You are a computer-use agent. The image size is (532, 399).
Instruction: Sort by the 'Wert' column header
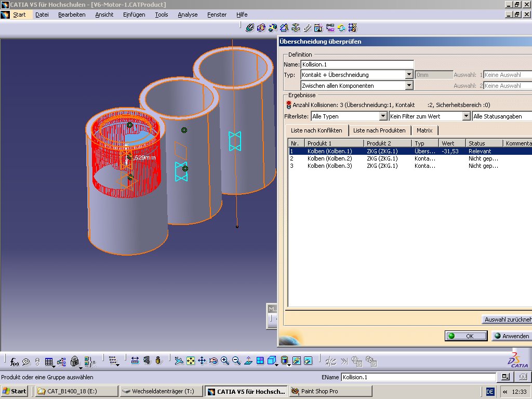(x=452, y=143)
